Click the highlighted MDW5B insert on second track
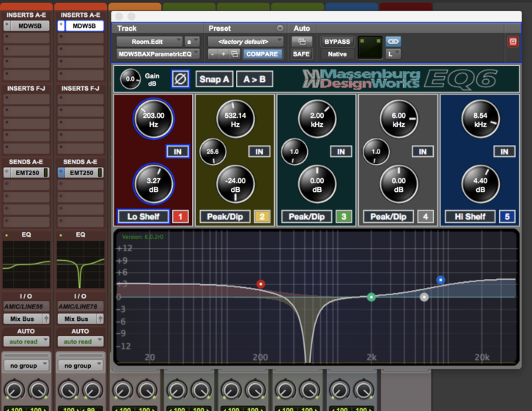Viewport: 532px width, 411px height. [84, 26]
